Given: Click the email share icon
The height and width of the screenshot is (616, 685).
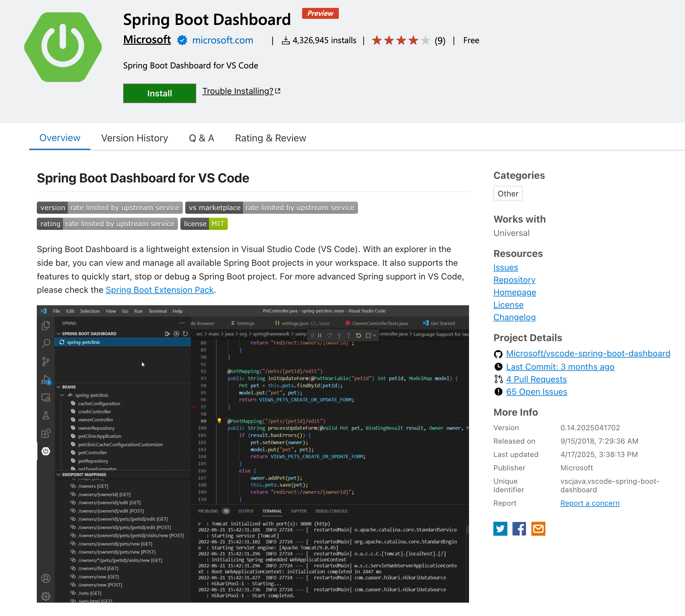Looking at the screenshot, I should point(538,529).
